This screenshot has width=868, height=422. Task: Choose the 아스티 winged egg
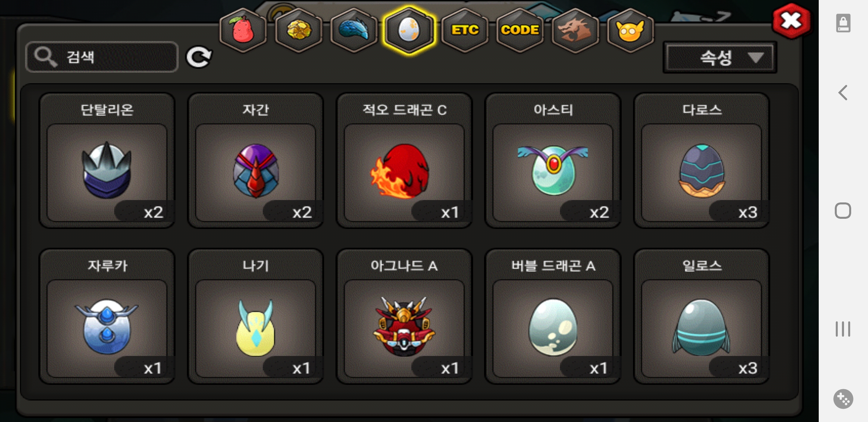[x=552, y=160]
